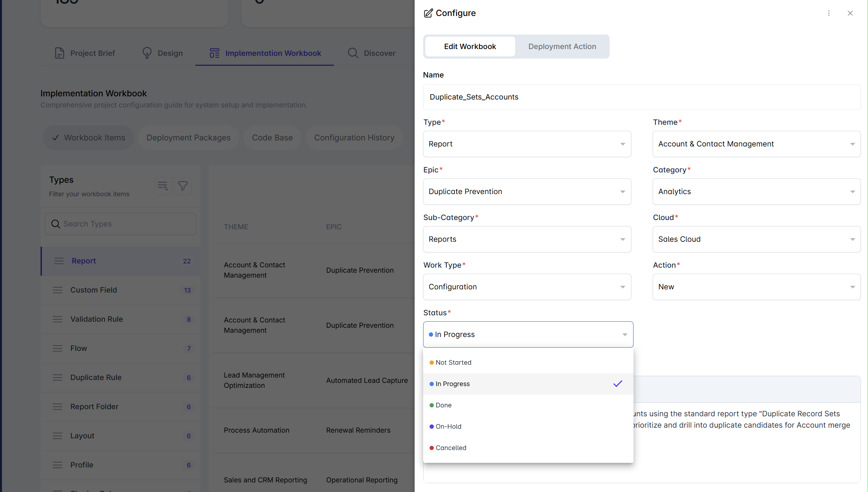Open the Project Brief tab
The image size is (868, 492).
[85, 53]
